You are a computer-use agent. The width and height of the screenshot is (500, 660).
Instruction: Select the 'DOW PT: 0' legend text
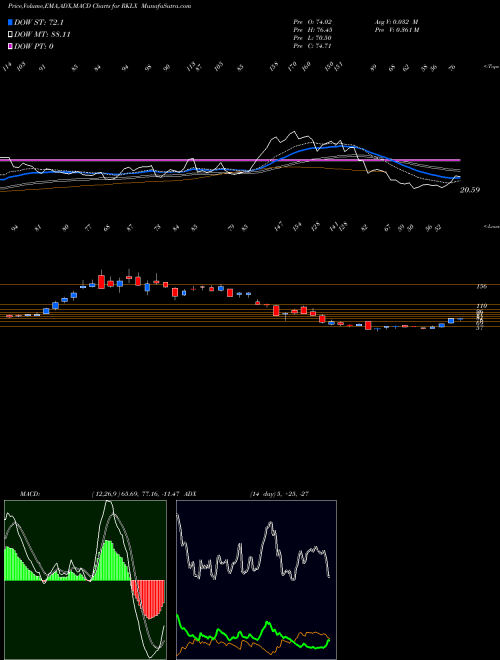pos(34,46)
